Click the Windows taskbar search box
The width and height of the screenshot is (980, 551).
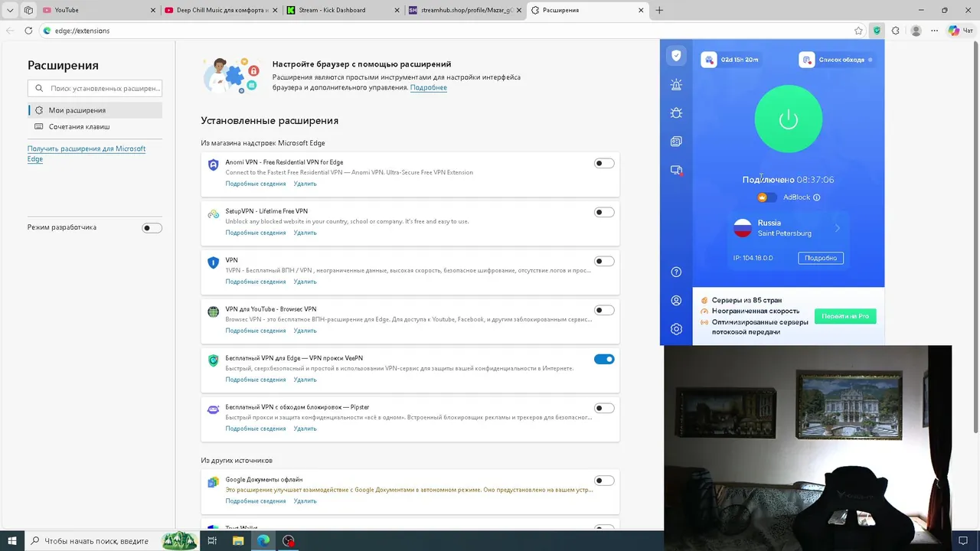point(111,541)
